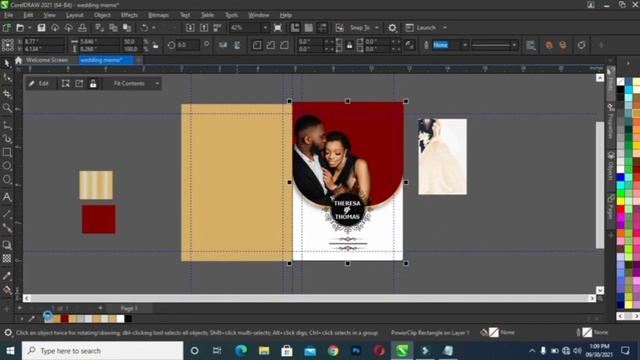Screen dimensions: 640x360
Task: Open the zoom level dropdown
Action: click(x=265, y=28)
